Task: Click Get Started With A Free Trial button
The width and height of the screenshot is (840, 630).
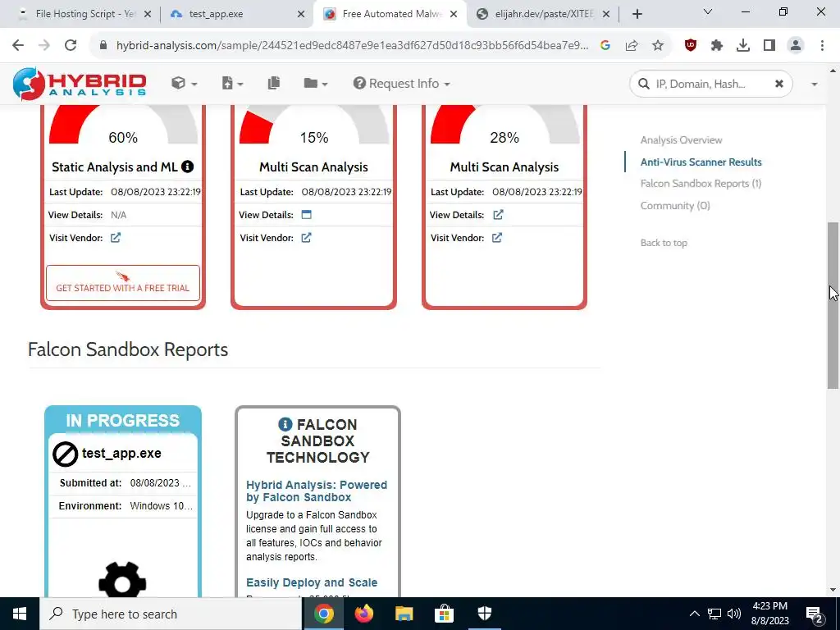Action: (x=123, y=283)
